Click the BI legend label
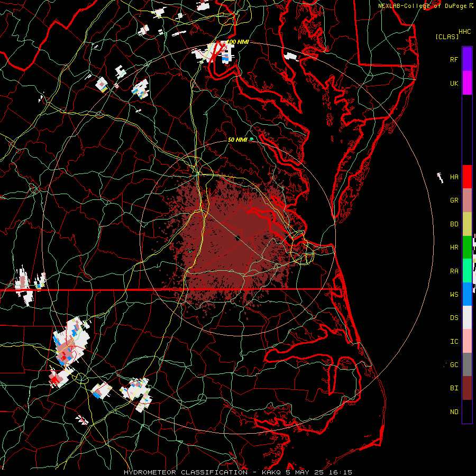Viewport: 476px width, 476px height. 454,388
